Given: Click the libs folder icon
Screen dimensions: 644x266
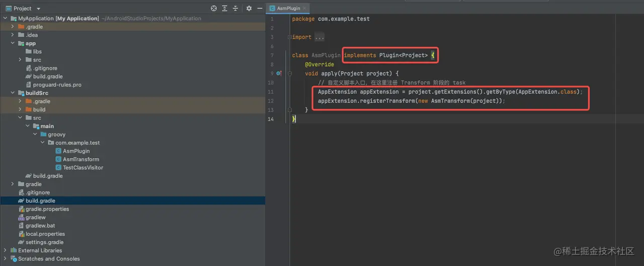Looking at the screenshot, I should [29, 51].
